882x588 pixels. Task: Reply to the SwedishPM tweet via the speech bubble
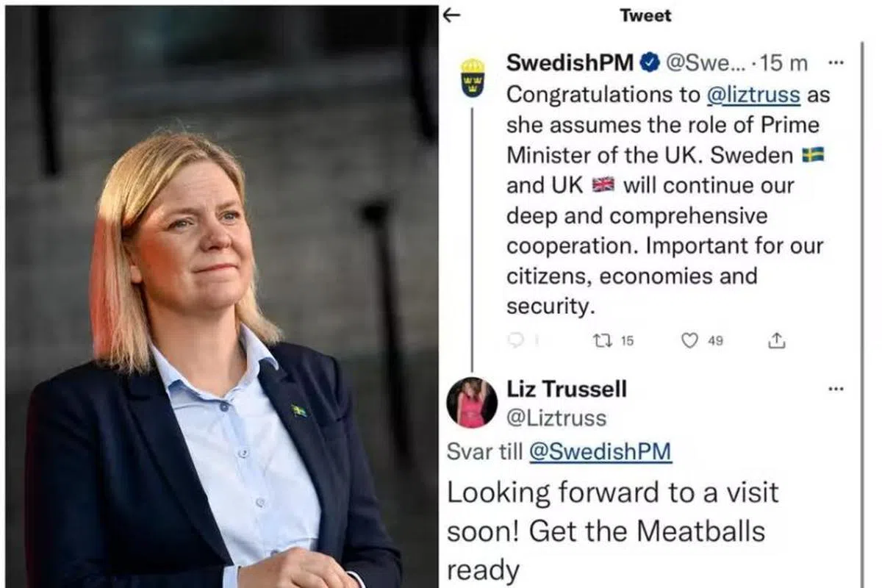point(514,340)
